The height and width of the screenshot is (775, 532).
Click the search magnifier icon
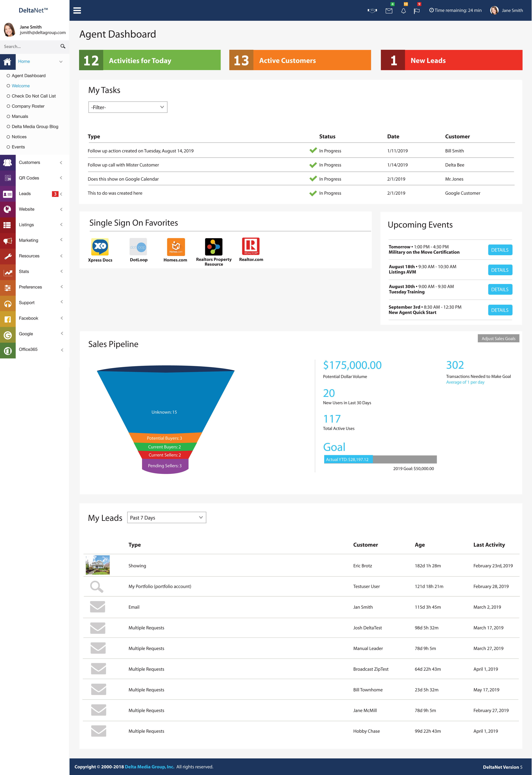pos(63,46)
